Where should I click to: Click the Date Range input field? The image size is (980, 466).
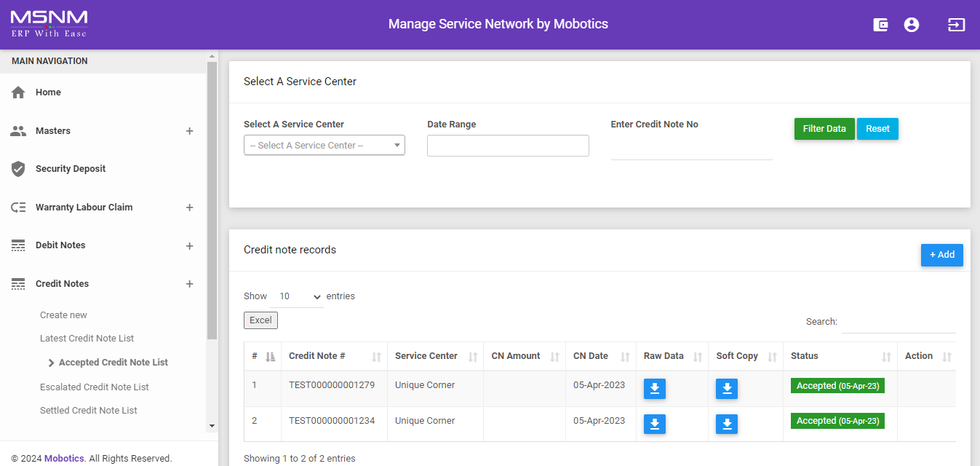(508, 146)
